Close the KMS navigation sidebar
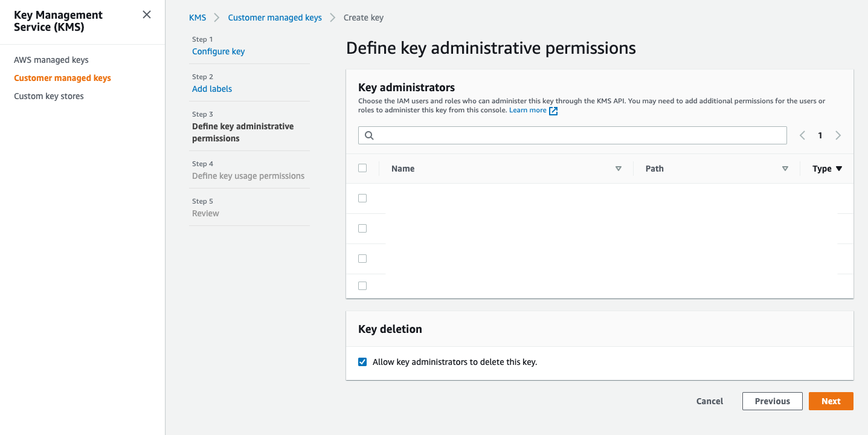 147,14
